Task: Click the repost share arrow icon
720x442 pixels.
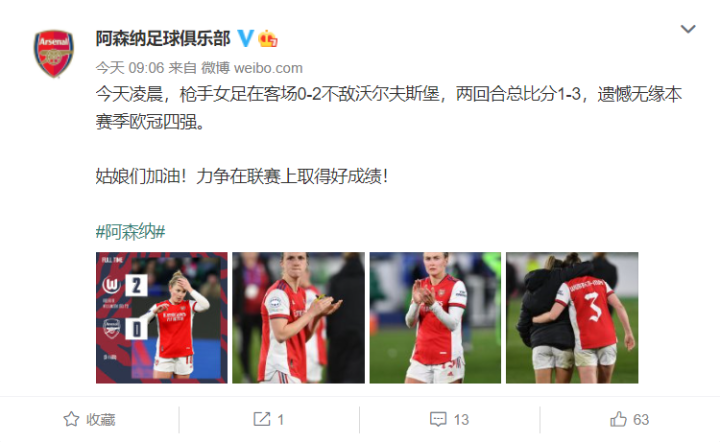Action: pos(262,419)
